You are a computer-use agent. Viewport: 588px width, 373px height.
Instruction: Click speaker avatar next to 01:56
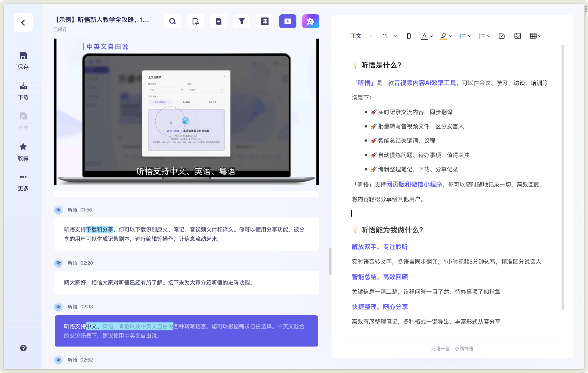point(58,210)
